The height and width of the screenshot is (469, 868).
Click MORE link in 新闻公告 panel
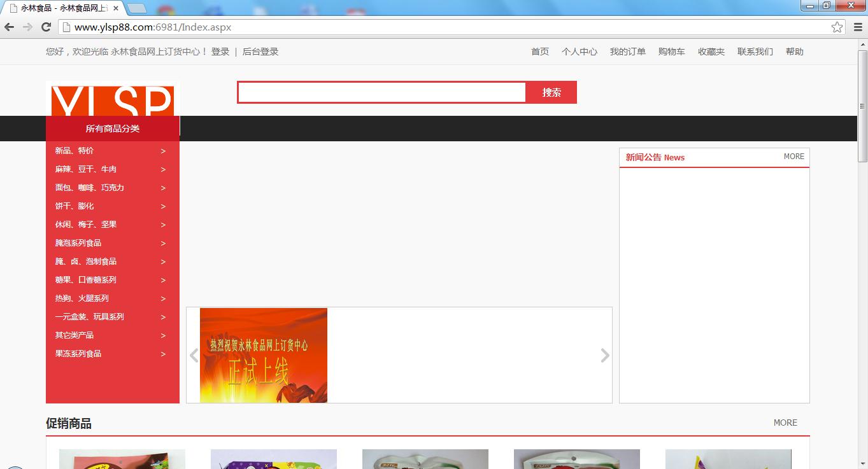793,157
